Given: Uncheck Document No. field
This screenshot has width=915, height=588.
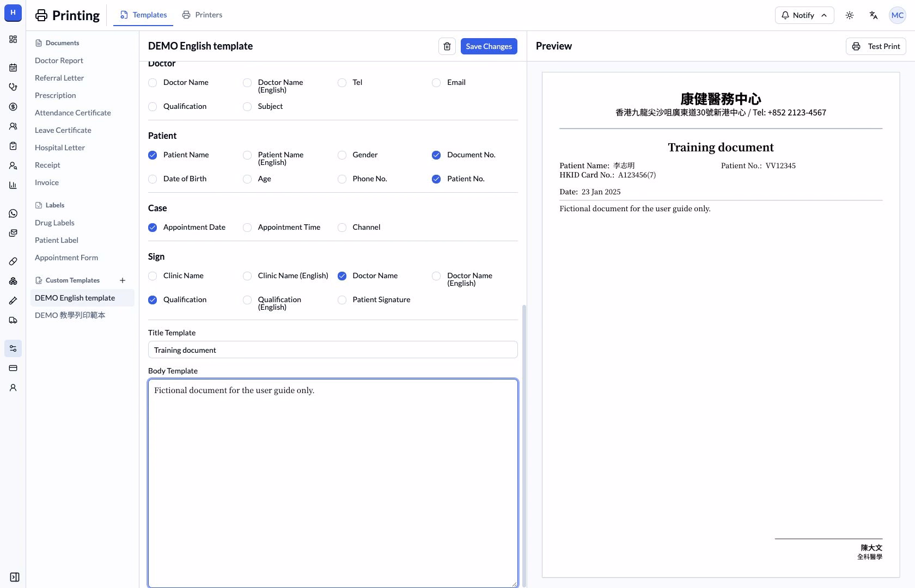Looking at the screenshot, I should pos(436,155).
